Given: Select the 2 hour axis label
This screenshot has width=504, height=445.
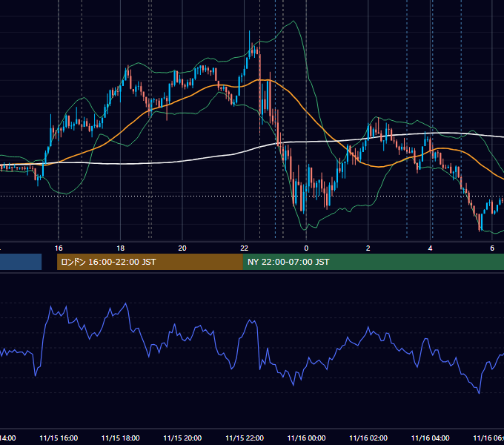Looking at the screenshot, I should pyautogui.click(x=368, y=248).
